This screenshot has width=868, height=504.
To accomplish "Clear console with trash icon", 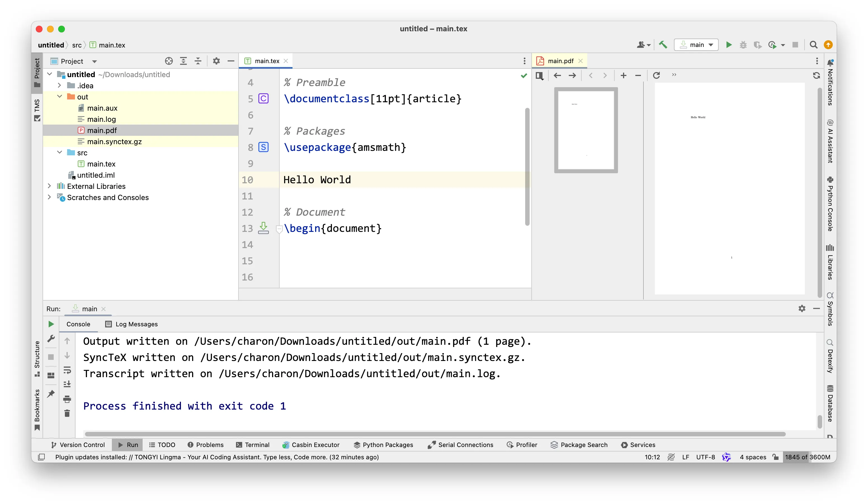I will click(67, 413).
